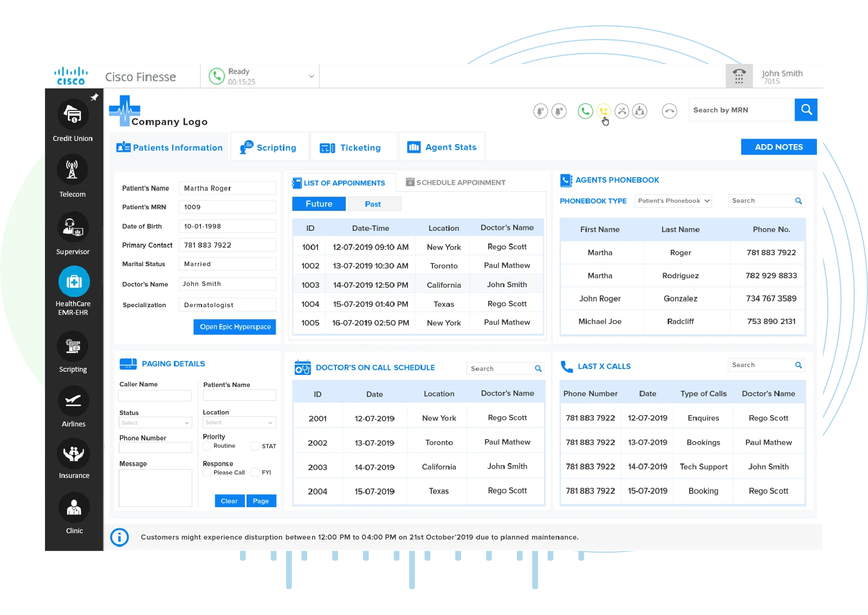The image size is (868, 615).
Task: Select the STAT priority radio button
Action: (x=255, y=446)
